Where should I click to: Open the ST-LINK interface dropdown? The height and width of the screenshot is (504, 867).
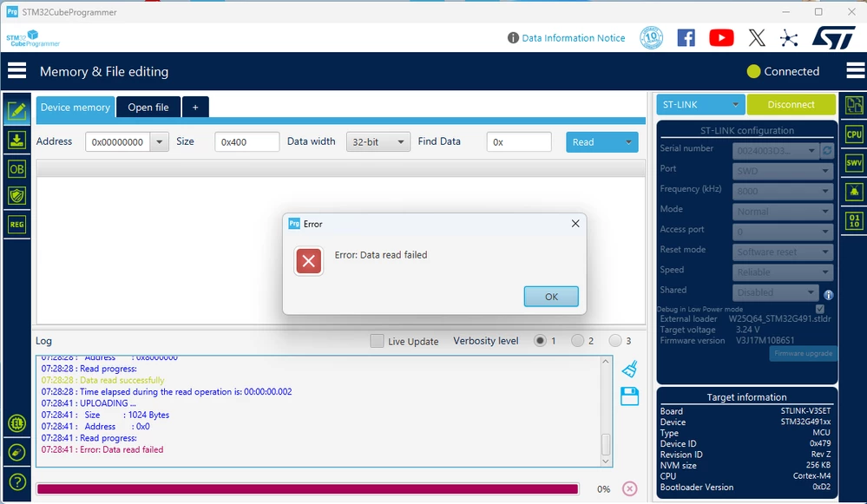coord(700,104)
